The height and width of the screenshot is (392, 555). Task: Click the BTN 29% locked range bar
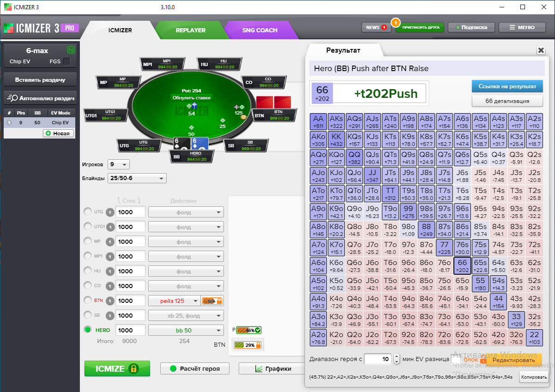click(248, 345)
